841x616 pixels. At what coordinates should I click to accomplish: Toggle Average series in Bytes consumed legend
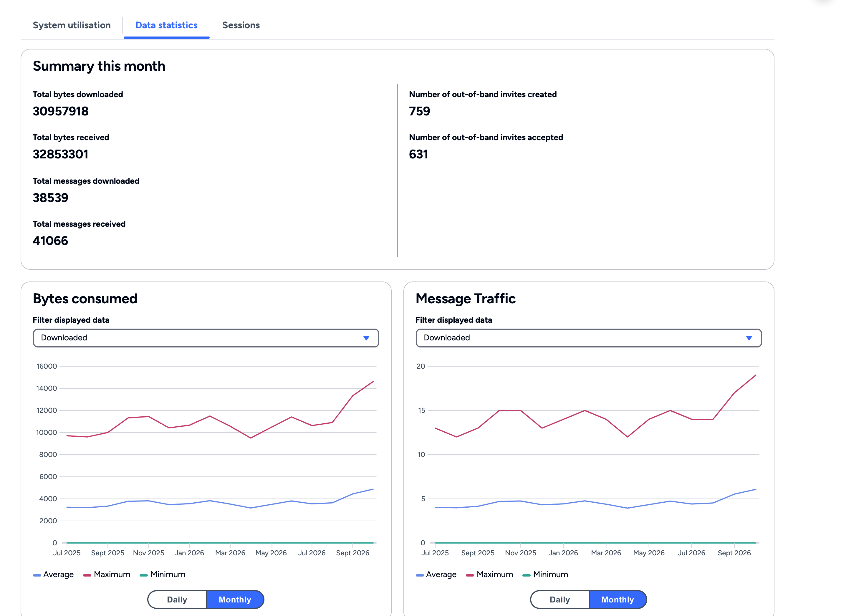click(x=53, y=574)
